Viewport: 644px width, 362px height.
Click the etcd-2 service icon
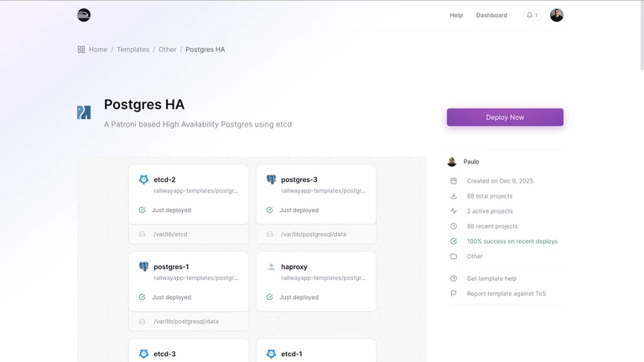pos(143,179)
